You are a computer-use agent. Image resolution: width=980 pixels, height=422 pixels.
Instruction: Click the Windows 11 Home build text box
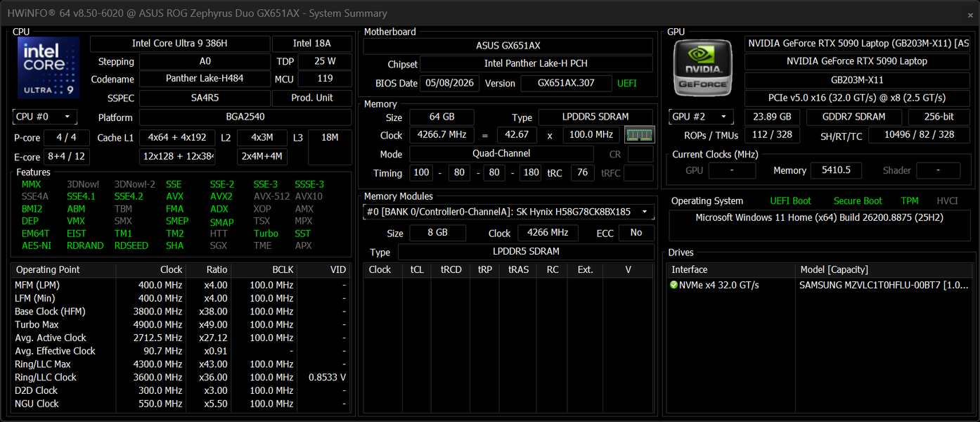click(x=820, y=226)
